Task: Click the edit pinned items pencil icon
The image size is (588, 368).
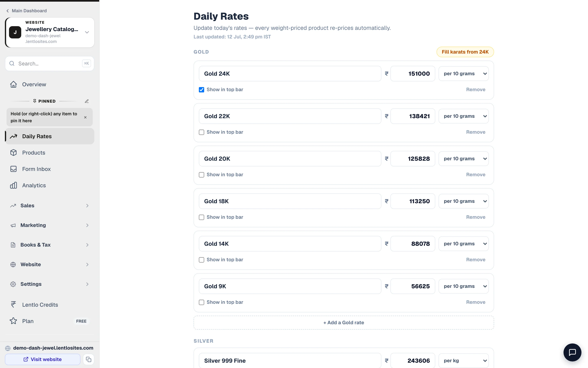Action: (x=87, y=101)
